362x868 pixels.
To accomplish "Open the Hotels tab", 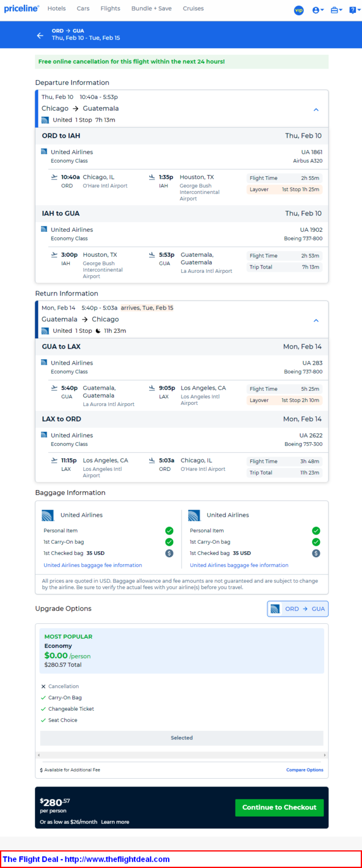I will pyautogui.click(x=57, y=9).
